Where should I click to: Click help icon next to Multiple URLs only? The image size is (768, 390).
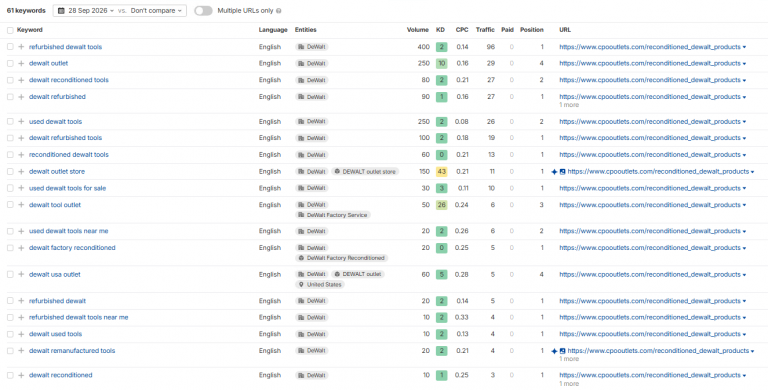pyautogui.click(x=279, y=11)
